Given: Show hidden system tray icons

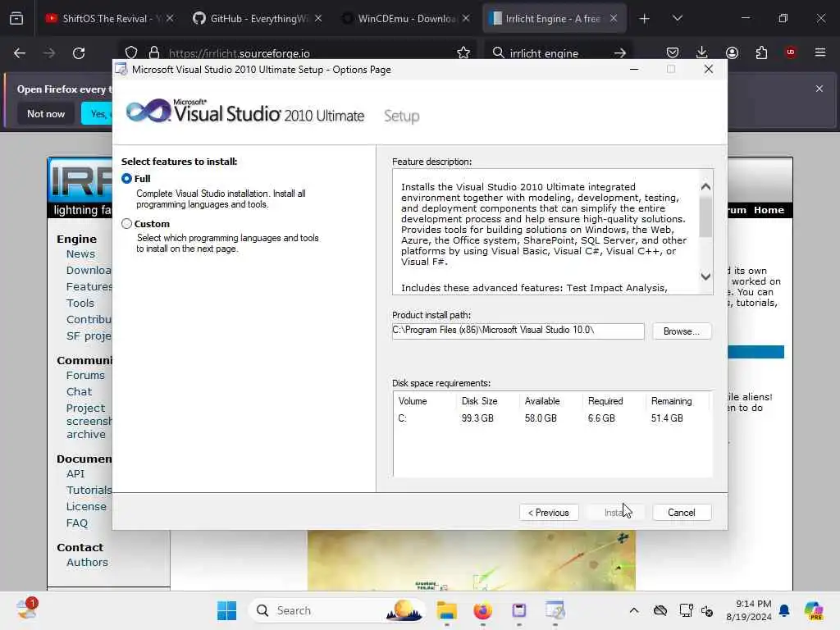Looking at the screenshot, I should tap(634, 610).
